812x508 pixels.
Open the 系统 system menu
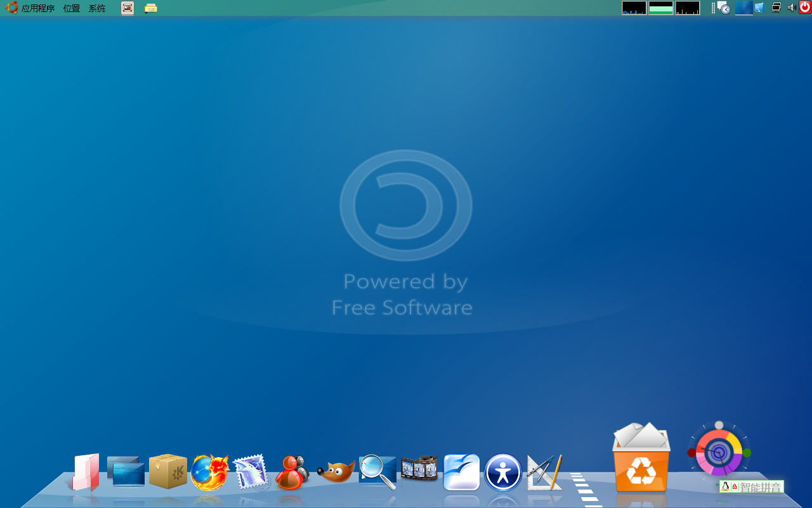pyautogui.click(x=97, y=8)
